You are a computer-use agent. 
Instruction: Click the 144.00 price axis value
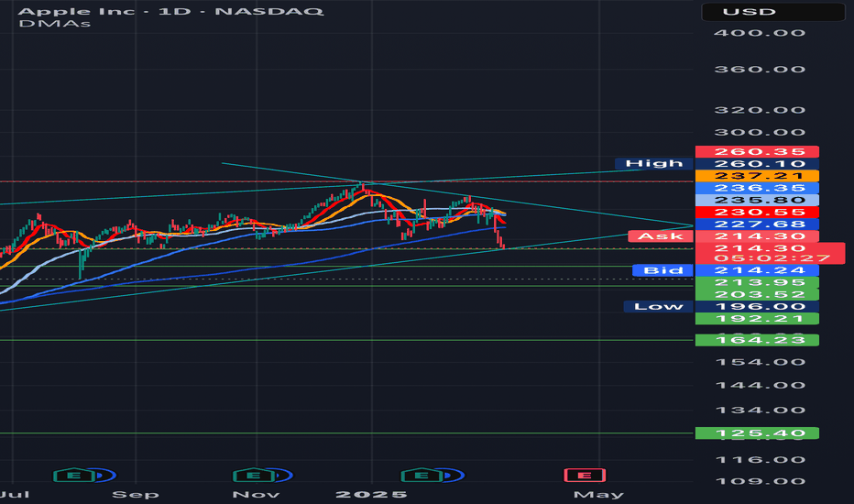(x=760, y=385)
